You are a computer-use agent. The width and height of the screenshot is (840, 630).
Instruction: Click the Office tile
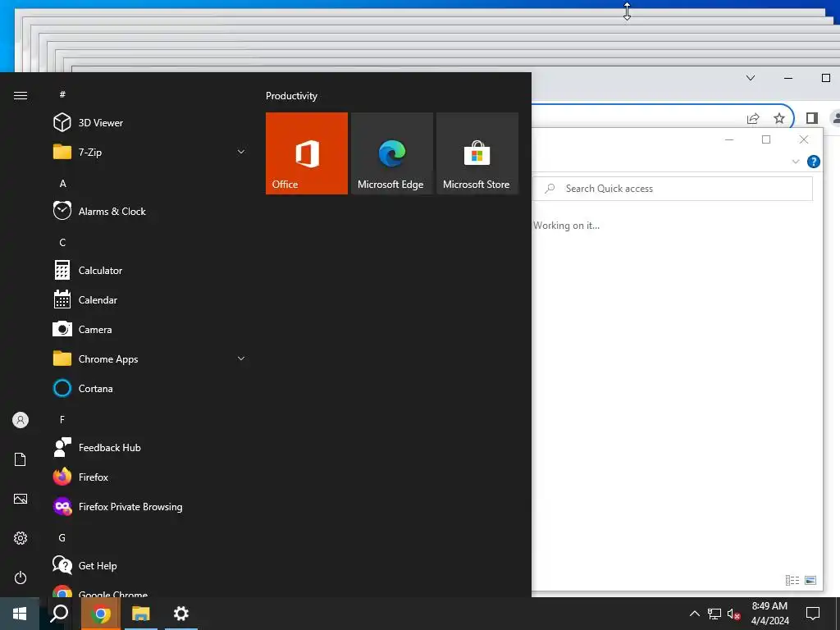coord(307,153)
